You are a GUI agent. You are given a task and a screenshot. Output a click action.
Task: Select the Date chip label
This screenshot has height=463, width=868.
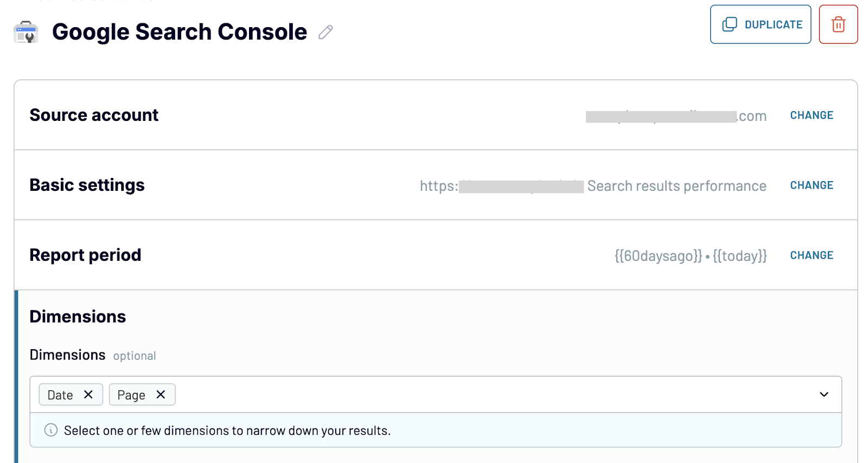(x=60, y=395)
